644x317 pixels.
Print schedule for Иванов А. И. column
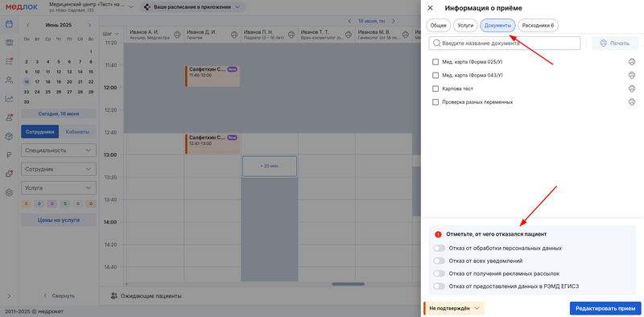click(177, 35)
